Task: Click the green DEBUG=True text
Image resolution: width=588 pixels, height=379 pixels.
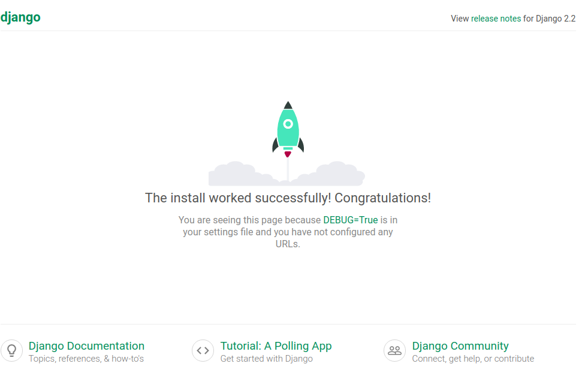Action: pyautogui.click(x=351, y=220)
